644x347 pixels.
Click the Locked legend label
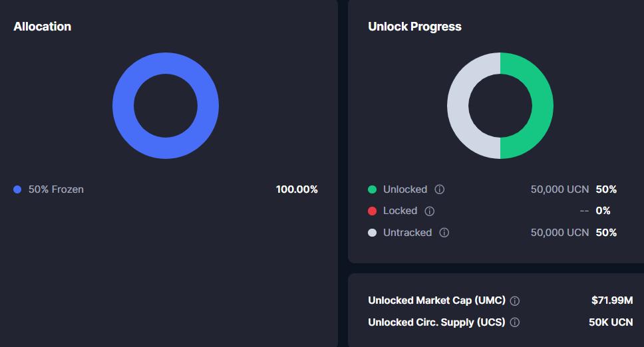[400, 211]
